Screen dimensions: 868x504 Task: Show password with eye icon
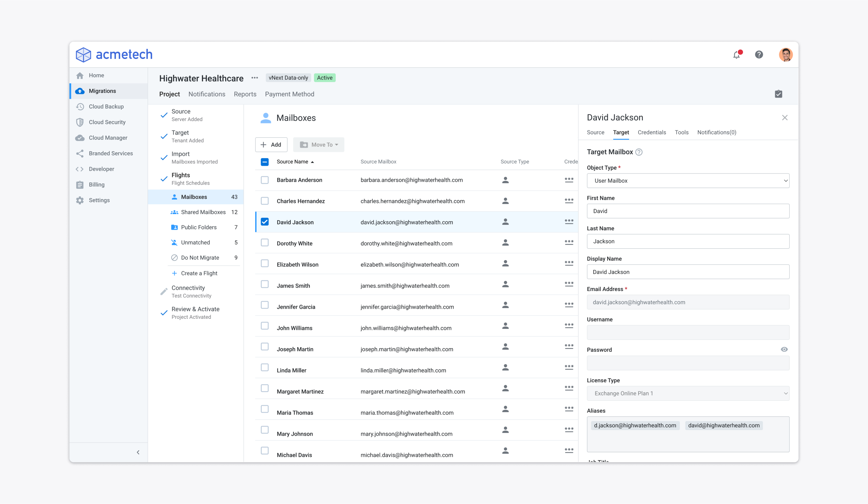[x=784, y=349]
